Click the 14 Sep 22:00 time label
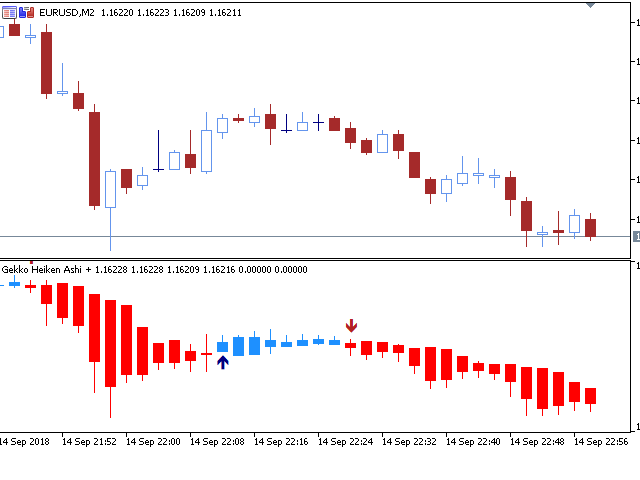The height and width of the screenshot is (480, 640). [153, 442]
